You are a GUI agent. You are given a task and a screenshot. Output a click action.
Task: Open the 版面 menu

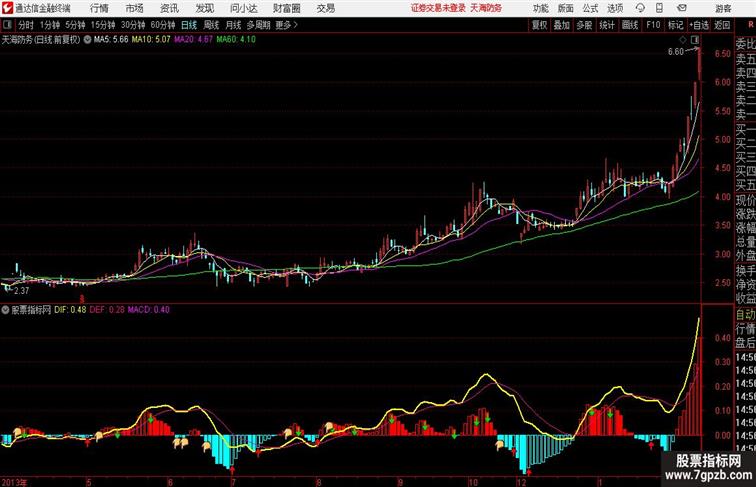(566, 8)
